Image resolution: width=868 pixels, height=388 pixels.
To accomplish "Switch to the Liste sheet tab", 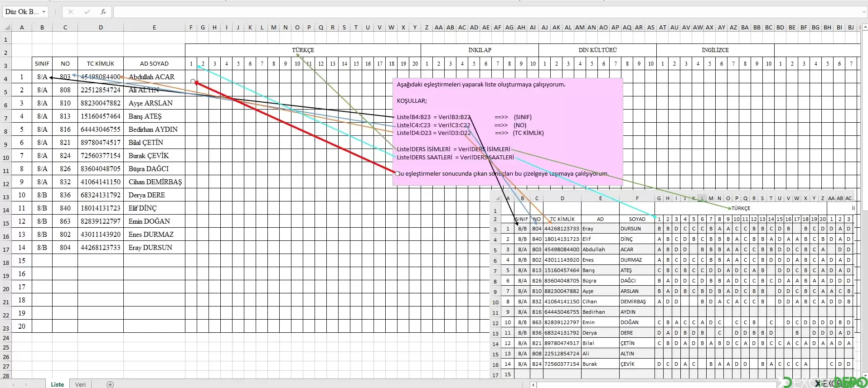I will pyautogui.click(x=58, y=384).
